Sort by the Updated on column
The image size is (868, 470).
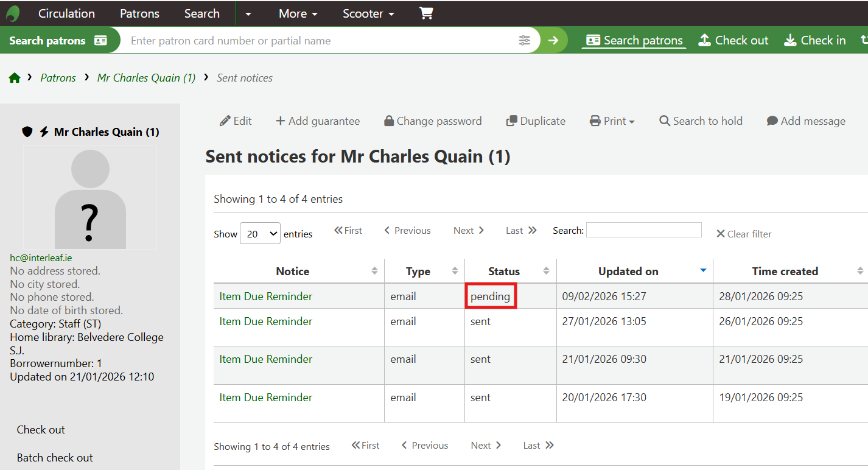click(x=635, y=271)
